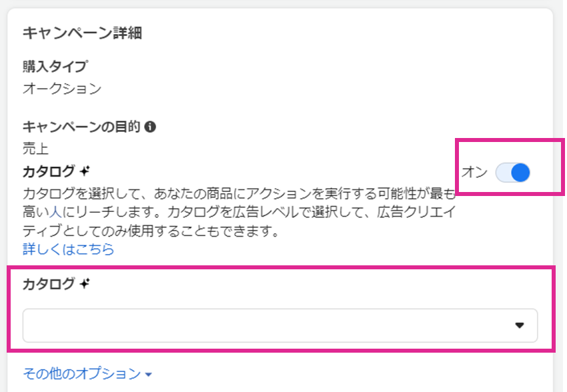Image resolution: width=567 pixels, height=392 pixels.
Task: Click inside the empty カタログ select field
Action: pyautogui.click(x=280, y=325)
